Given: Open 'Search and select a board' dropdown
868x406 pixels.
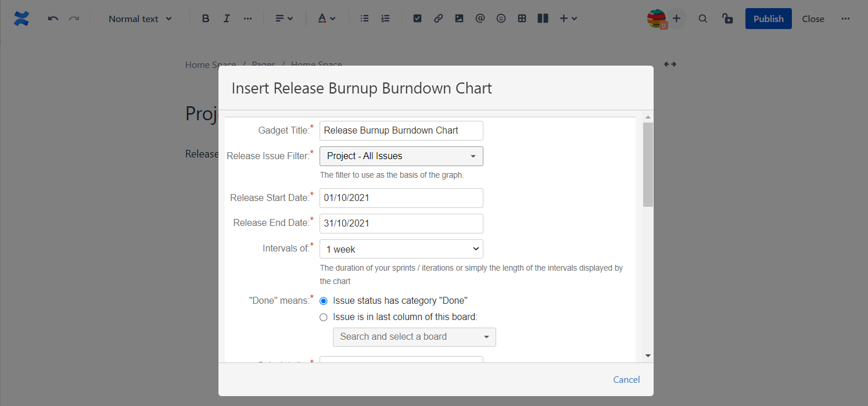Looking at the screenshot, I should click(414, 337).
